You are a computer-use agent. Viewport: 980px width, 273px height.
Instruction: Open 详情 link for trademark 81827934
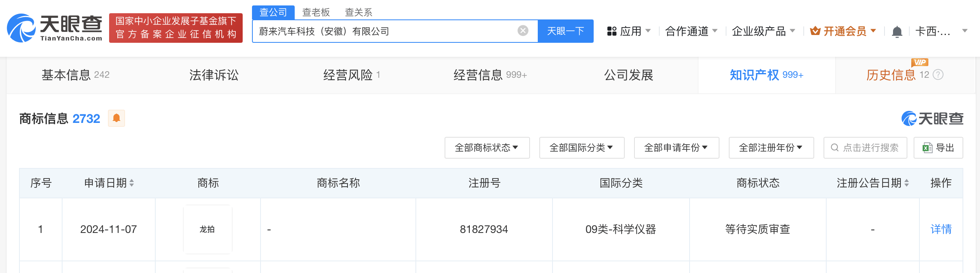[x=941, y=229]
